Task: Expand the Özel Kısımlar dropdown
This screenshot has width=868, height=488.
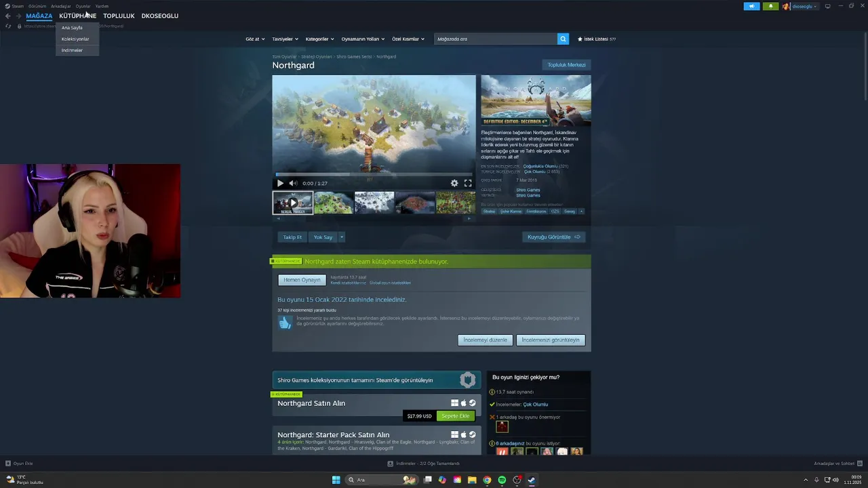Action: 408,39
